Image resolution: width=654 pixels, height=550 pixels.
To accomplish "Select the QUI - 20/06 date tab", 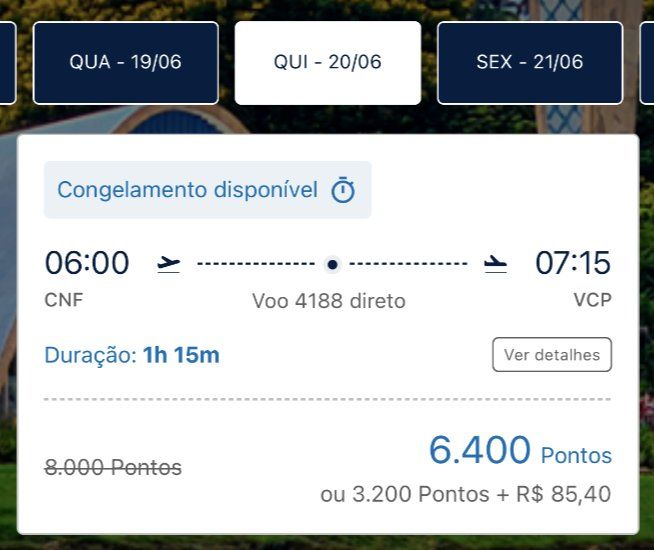I will pyautogui.click(x=328, y=63).
